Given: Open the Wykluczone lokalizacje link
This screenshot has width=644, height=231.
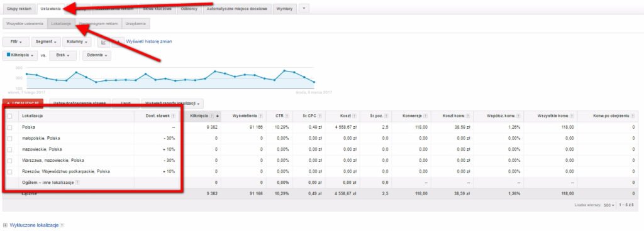Looking at the screenshot, I should pos(34,225).
